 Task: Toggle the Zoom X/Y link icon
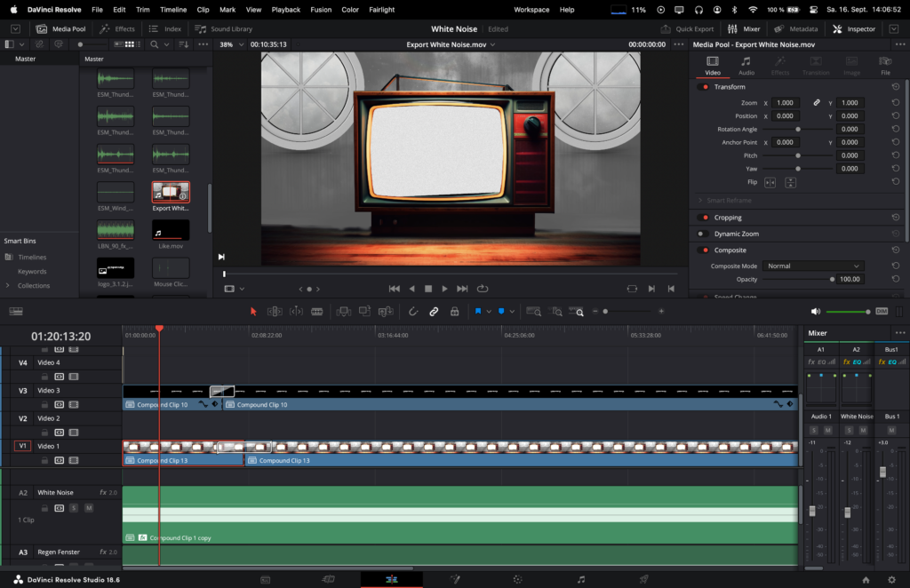tap(817, 103)
